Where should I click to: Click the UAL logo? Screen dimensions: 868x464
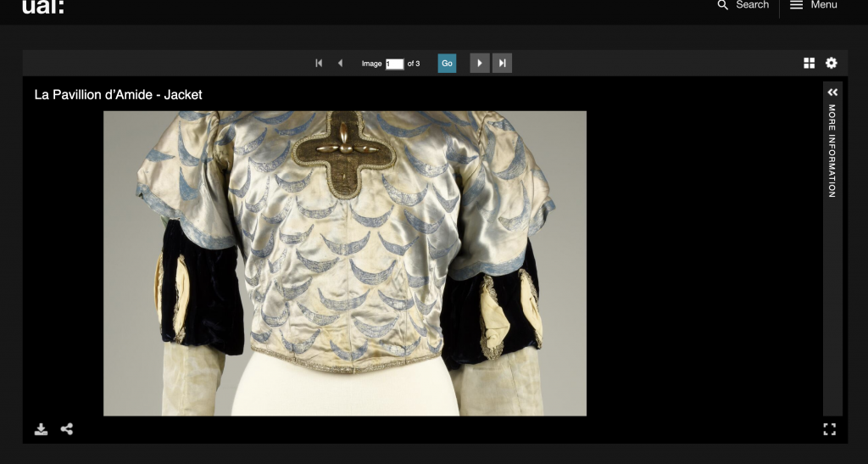(43, 7)
